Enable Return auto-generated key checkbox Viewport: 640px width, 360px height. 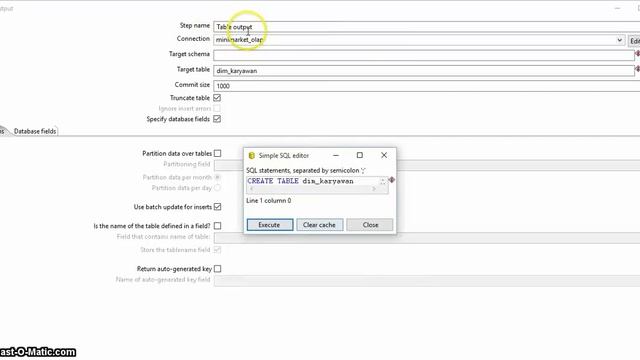218,269
